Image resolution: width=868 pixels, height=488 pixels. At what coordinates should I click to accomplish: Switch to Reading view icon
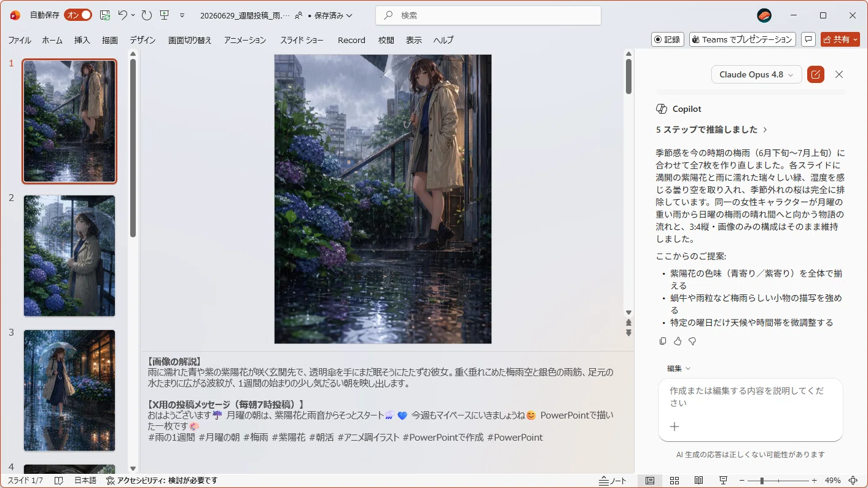tap(698, 481)
